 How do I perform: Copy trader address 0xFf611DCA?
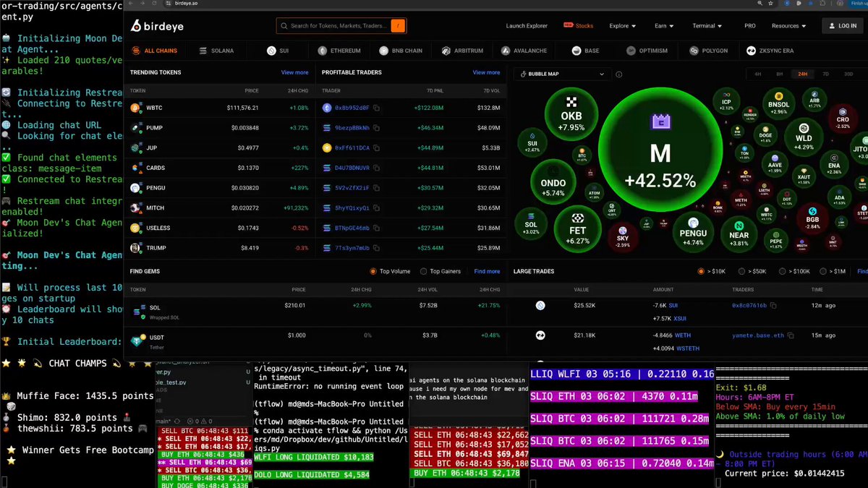click(x=376, y=148)
